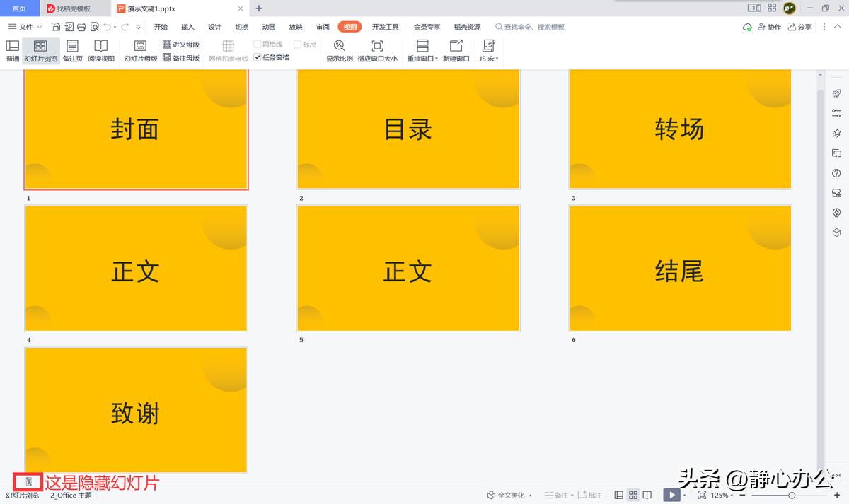Click 适应窗口大小 to fit window
849x504 pixels.
click(x=378, y=50)
